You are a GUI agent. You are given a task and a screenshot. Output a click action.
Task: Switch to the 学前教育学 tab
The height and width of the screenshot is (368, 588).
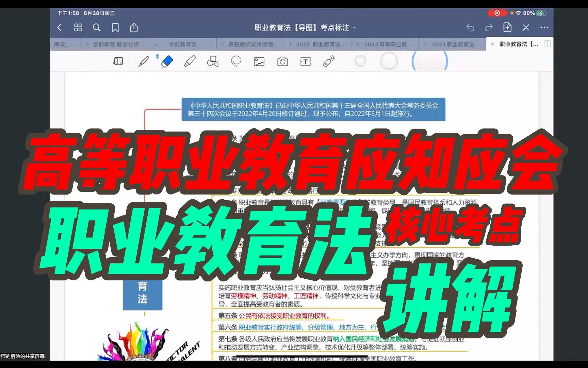(x=183, y=44)
